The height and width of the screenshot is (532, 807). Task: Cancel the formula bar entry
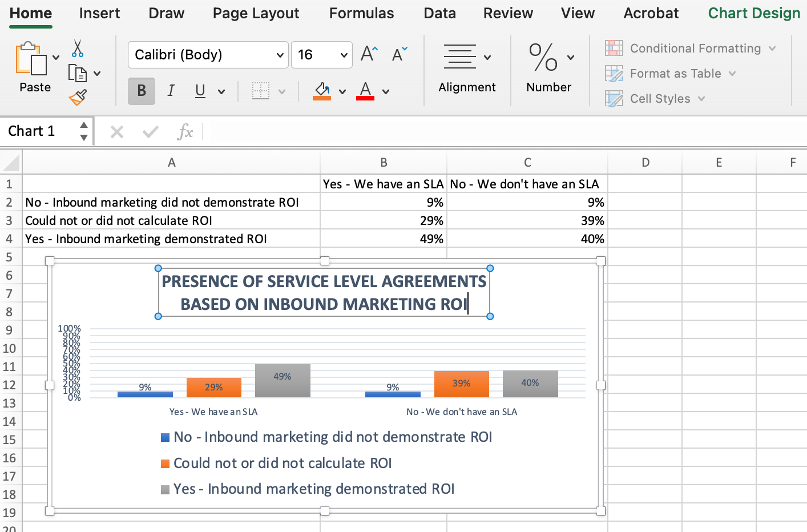pos(117,132)
